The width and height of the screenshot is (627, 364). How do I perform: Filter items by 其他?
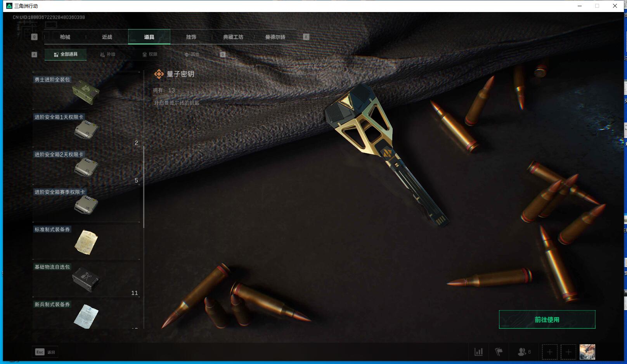(x=192, y=54)
